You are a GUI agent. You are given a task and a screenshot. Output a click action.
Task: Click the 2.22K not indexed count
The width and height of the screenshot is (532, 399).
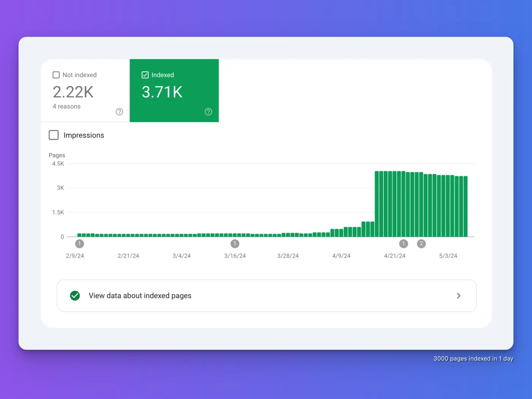73,92
